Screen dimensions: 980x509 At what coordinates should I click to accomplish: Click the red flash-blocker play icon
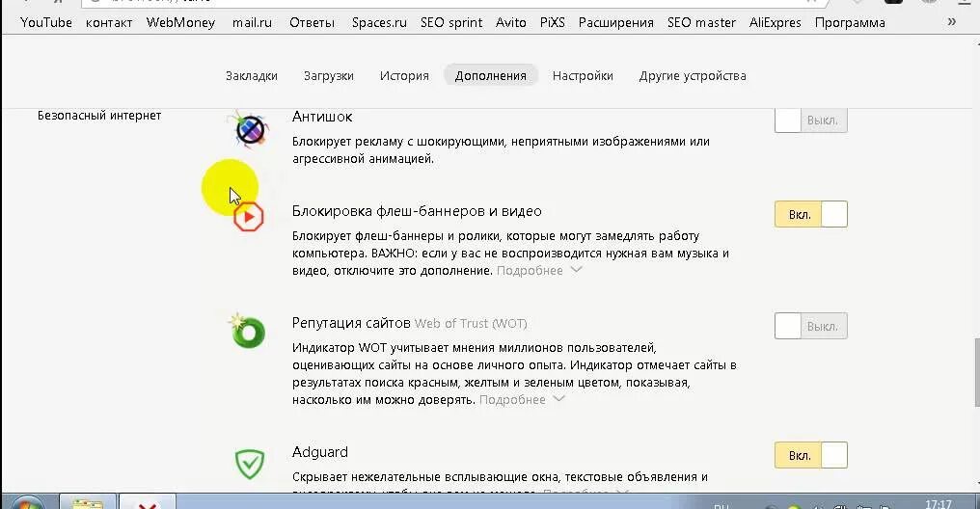tap(249, 217)
